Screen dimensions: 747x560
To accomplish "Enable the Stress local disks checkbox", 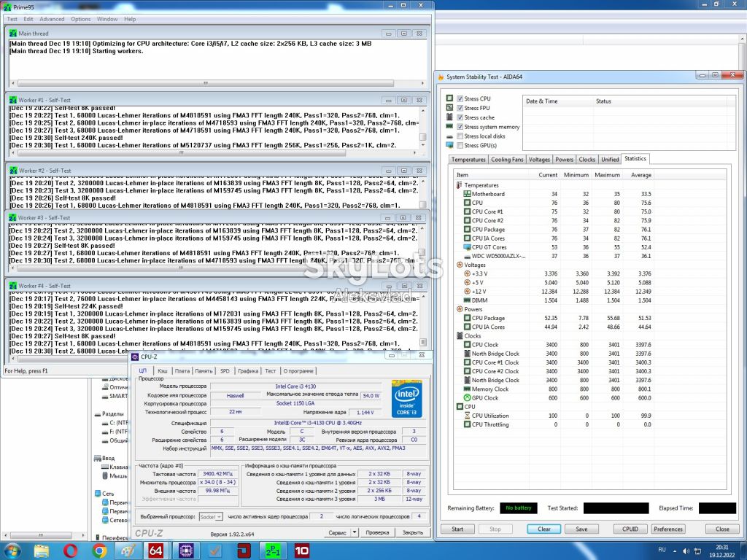I will [x=460, y=136].
